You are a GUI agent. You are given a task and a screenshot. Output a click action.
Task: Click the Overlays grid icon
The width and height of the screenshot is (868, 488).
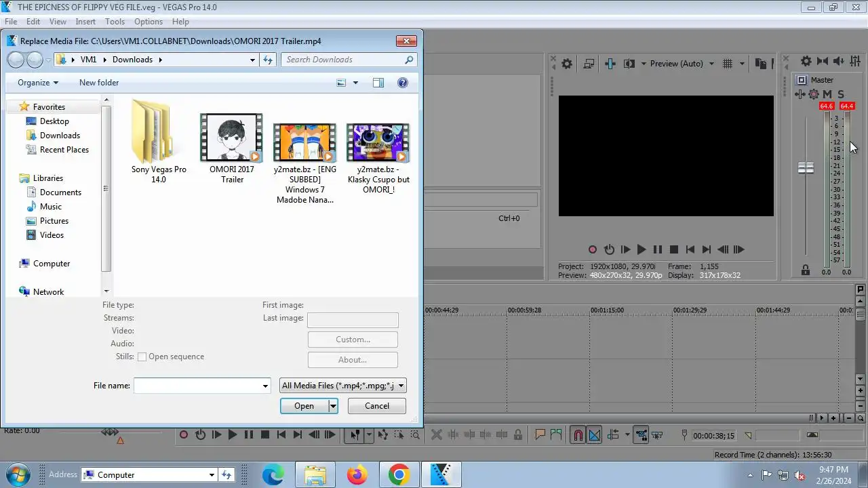(x=728, y=64)
